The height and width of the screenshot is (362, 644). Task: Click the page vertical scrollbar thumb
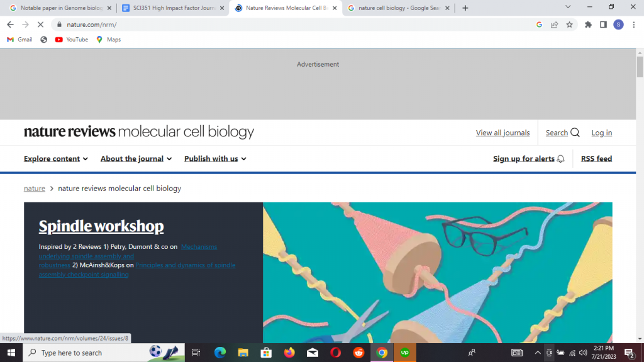point(640,67)
